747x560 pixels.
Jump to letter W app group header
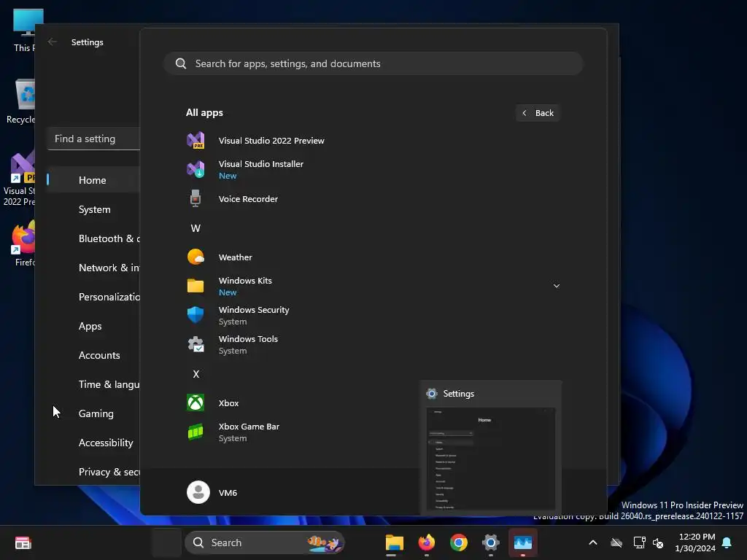pos(196,228)
